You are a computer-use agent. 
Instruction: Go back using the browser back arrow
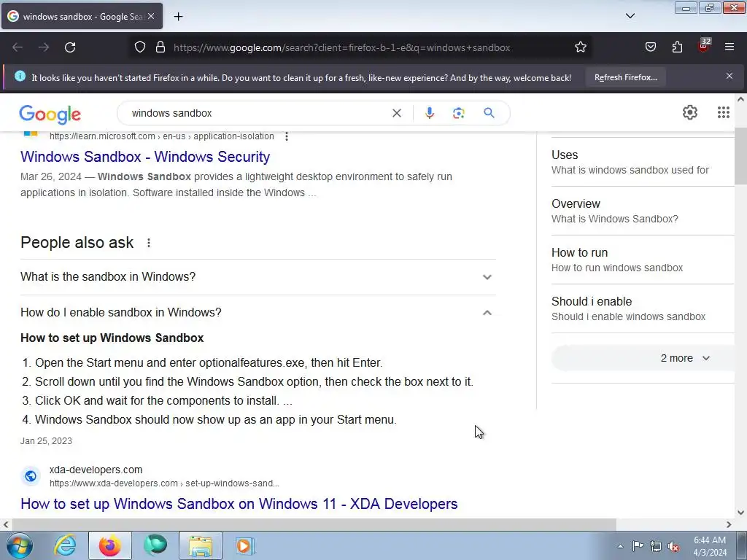coord(18,47)
